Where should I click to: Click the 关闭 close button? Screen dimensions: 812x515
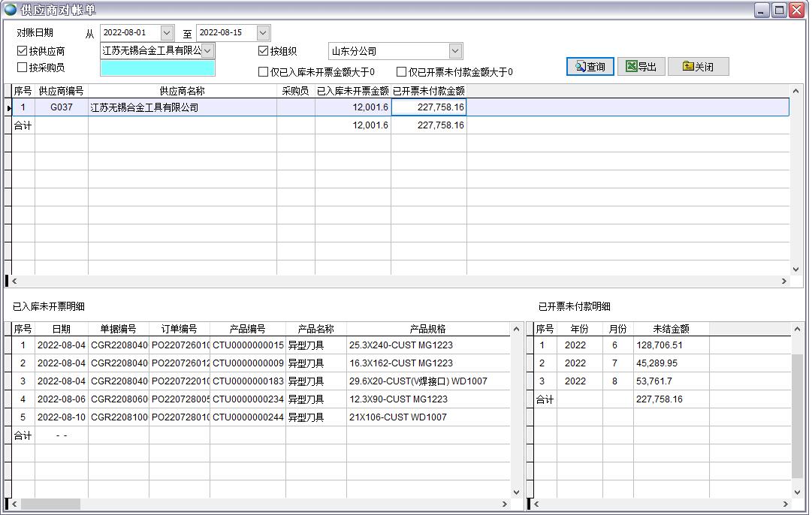click(698, 67)
